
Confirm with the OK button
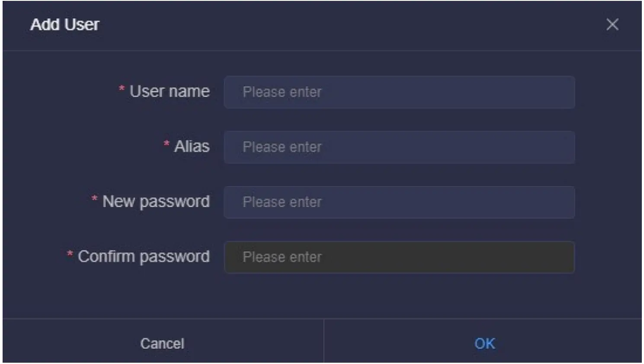[484, 343]
